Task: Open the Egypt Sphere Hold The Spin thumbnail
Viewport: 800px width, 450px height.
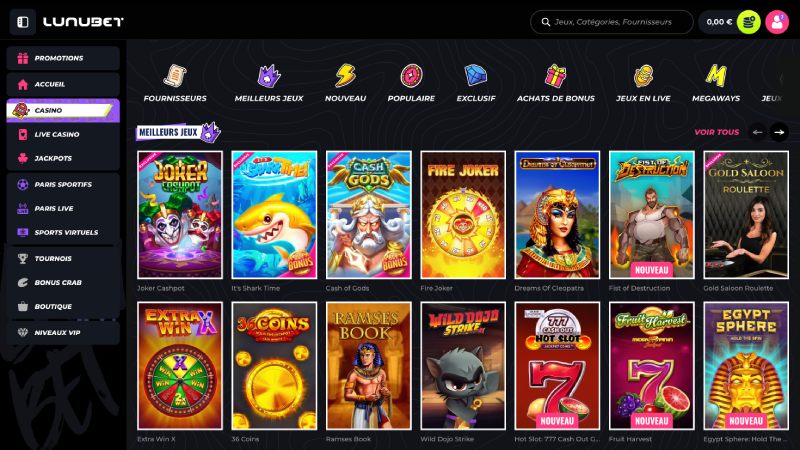Action: coord(746,365)
